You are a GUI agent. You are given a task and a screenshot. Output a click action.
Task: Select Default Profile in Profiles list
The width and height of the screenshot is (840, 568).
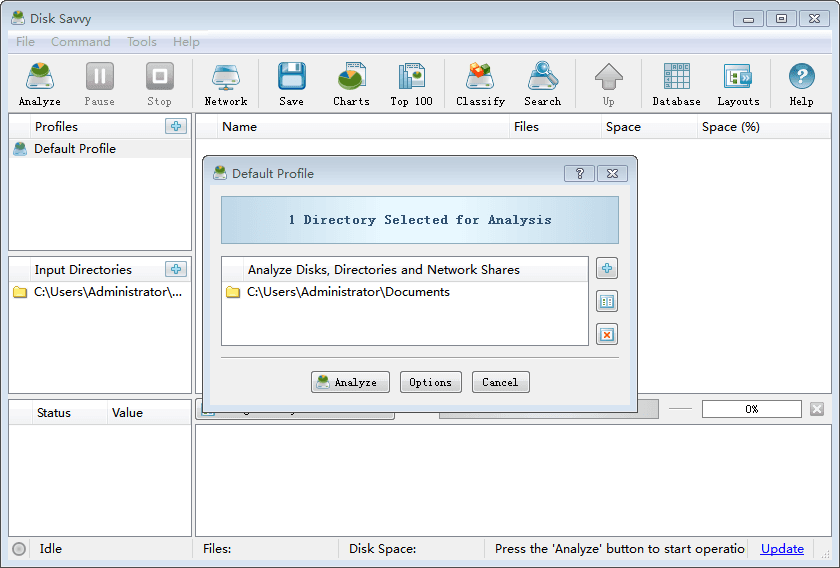pyautogui.click(x=100, y=148)
